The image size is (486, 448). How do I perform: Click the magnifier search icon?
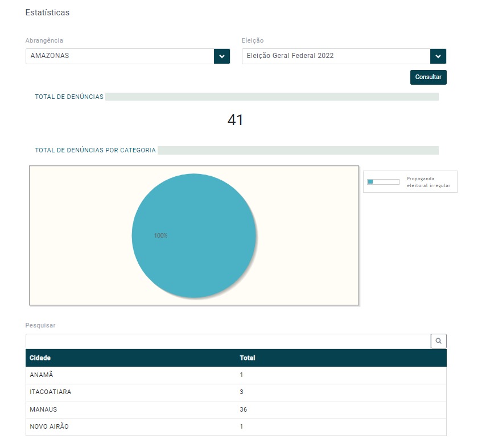pos(438,341)
